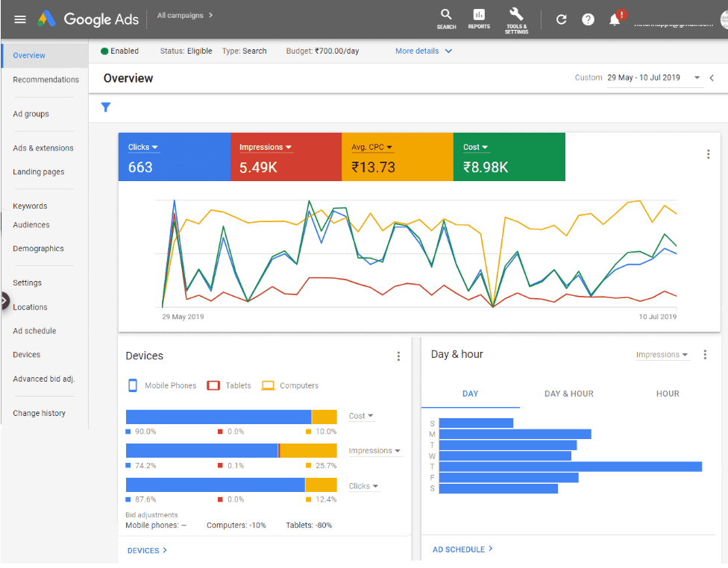Viewport: 728px width, 568px height.
Task: Switch to the DAY & HOUR tab
Action: [568, 394]
